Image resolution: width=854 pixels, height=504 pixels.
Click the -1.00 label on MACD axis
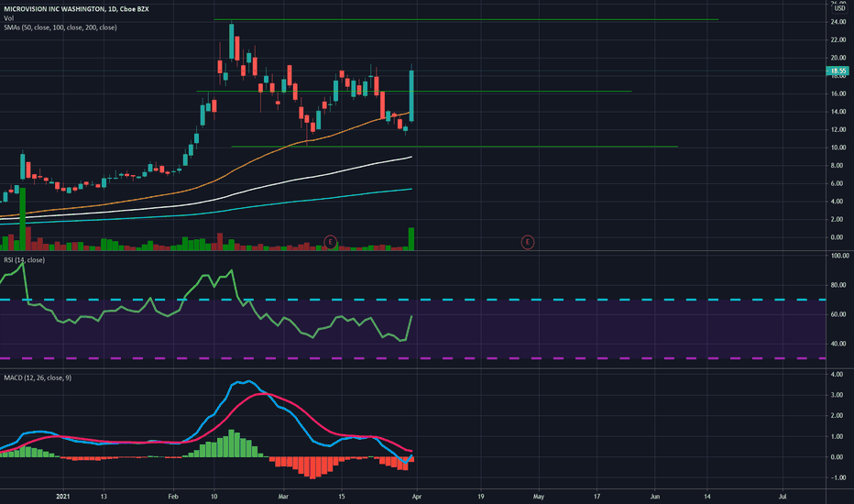(837, 477)
